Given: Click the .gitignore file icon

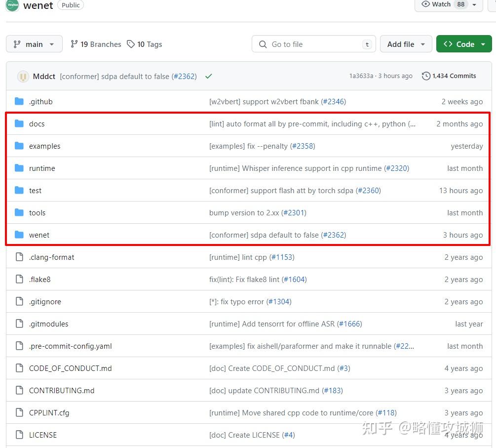Looking at the screenshot, I should pos(19,301).
